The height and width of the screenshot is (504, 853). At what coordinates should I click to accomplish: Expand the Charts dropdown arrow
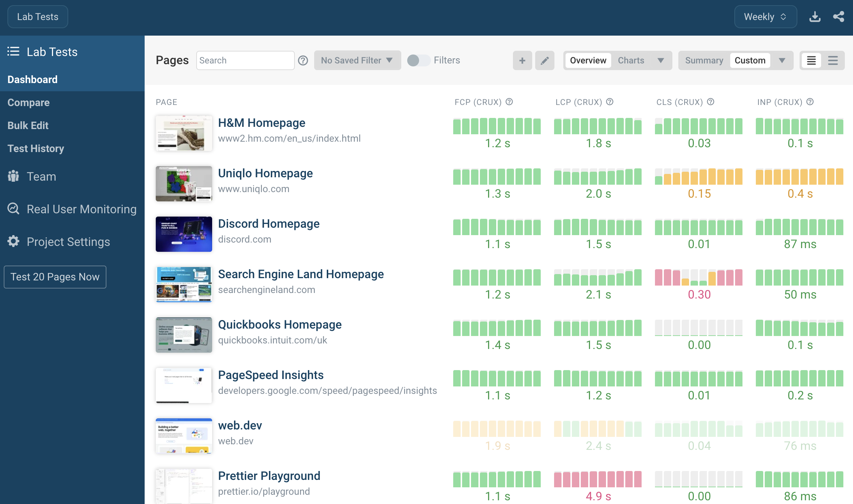coord(660,60)
